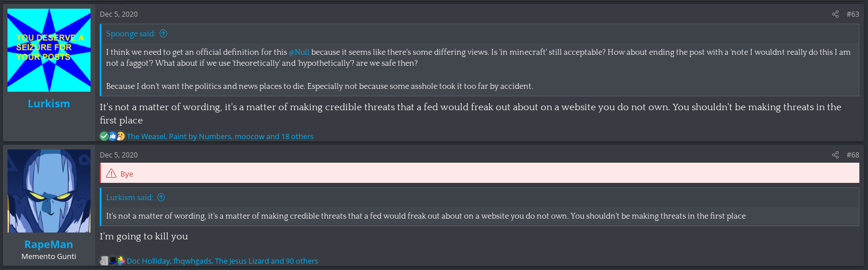Click the share icon on post #63
This screenshot has width=868, height=270.
(x=835, y=14)
